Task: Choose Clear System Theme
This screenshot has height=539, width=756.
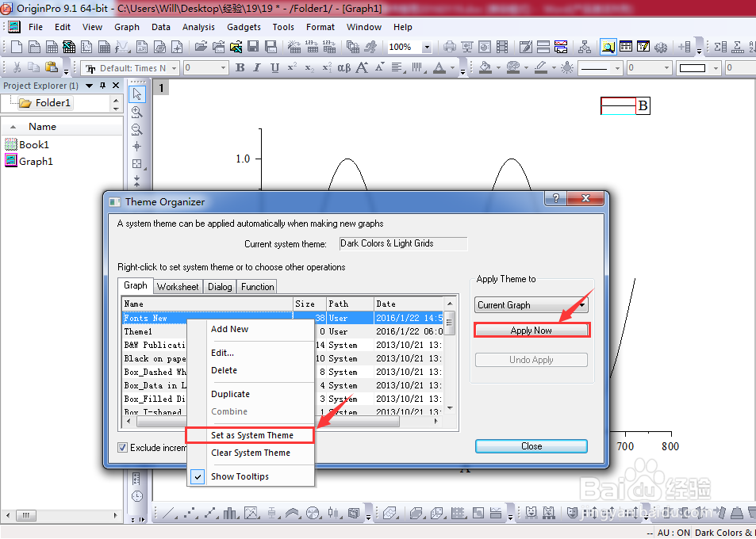Action: (250, 453)
